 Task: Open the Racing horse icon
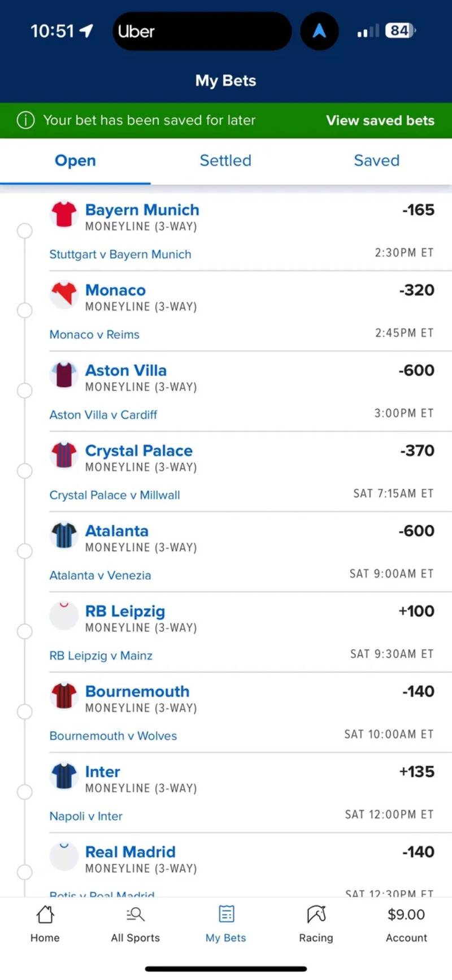pyautogui.click(x=316, y=914)
